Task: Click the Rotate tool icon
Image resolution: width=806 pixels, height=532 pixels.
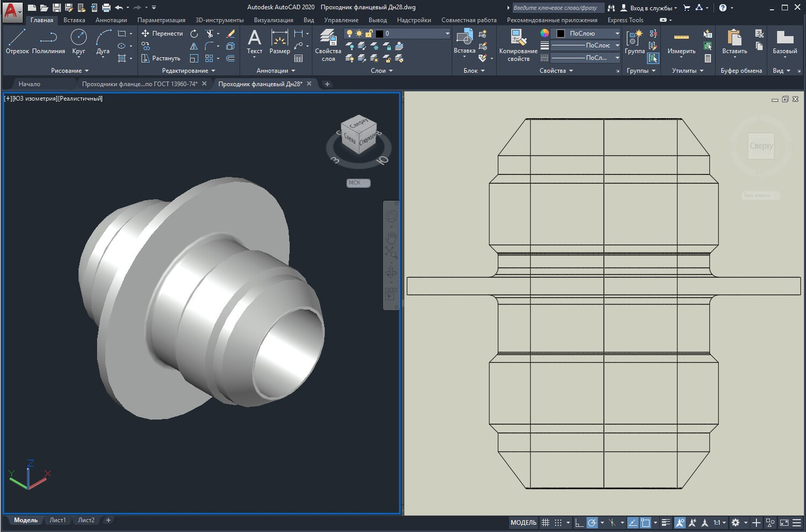Action: [194, 33]
